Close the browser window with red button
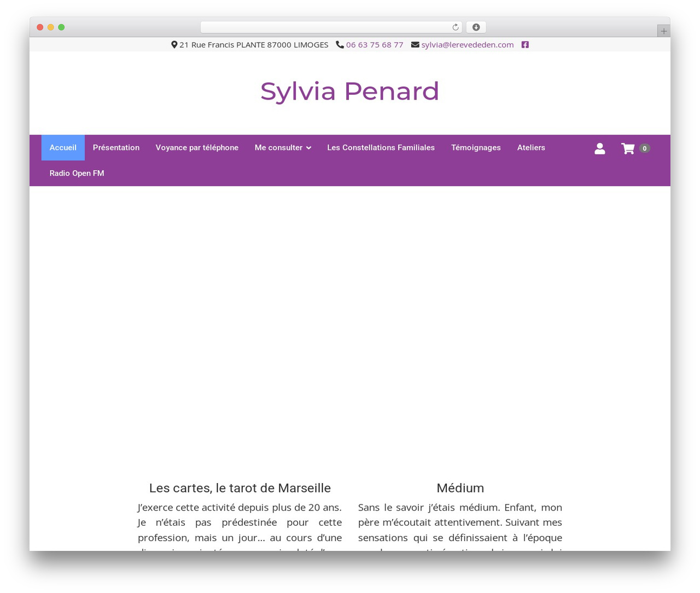This screenshot has height=593, width=700. pyautogui.click(x=40, y=27)
